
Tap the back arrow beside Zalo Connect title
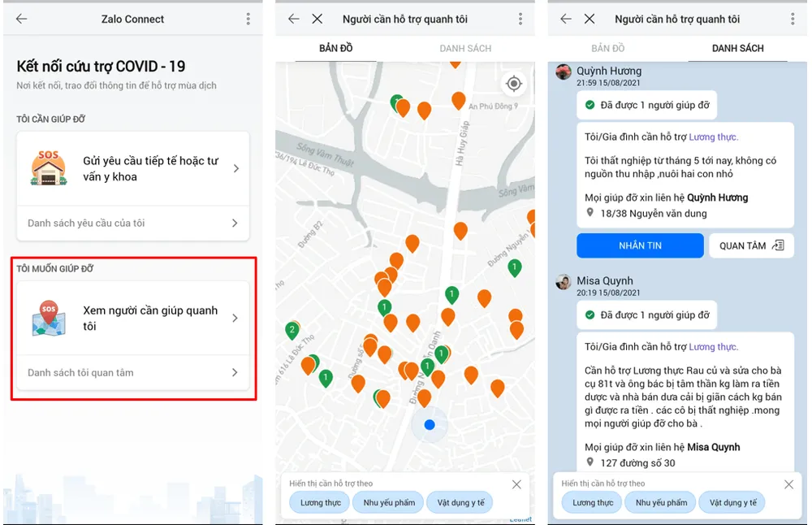tap(22, 19)
